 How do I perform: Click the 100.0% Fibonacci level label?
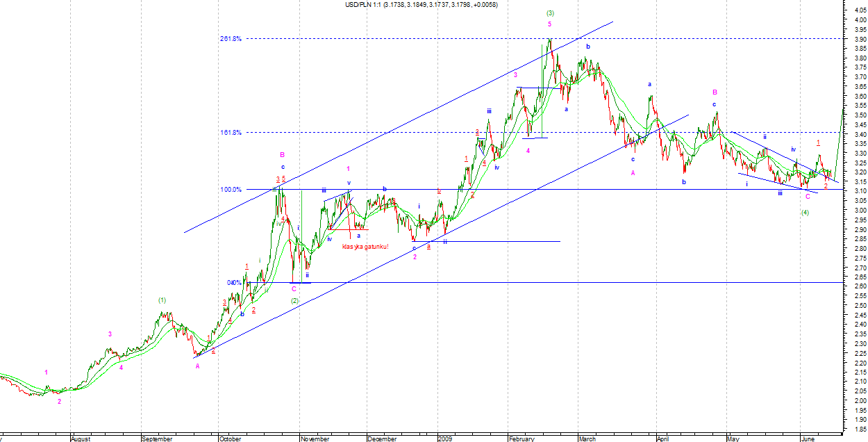click(231, 190)
